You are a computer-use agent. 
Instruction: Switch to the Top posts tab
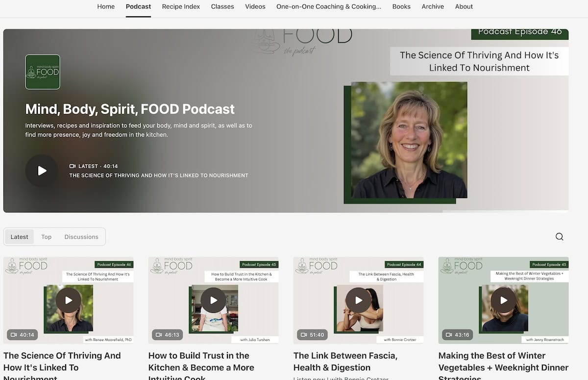point(46,237)
